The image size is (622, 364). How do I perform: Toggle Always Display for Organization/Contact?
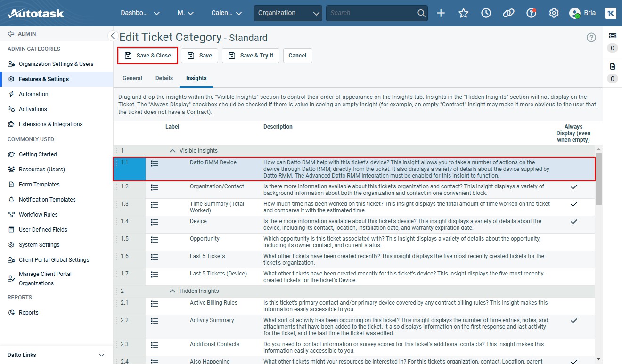coord(573,187)
